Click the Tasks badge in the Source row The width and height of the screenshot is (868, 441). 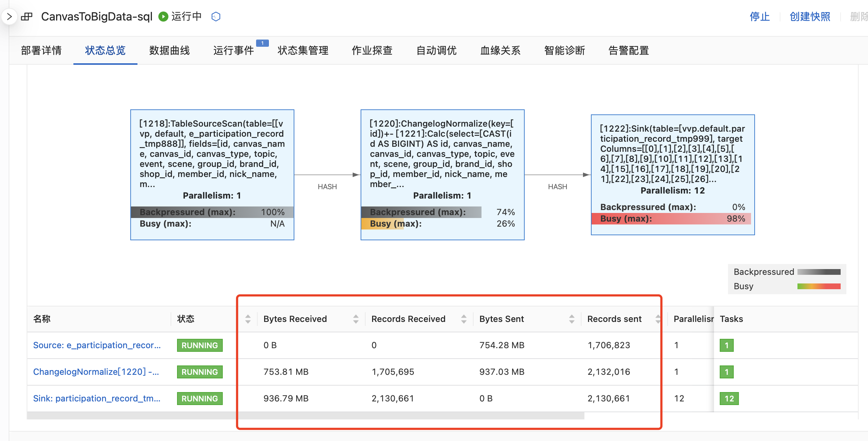point(726,345)
